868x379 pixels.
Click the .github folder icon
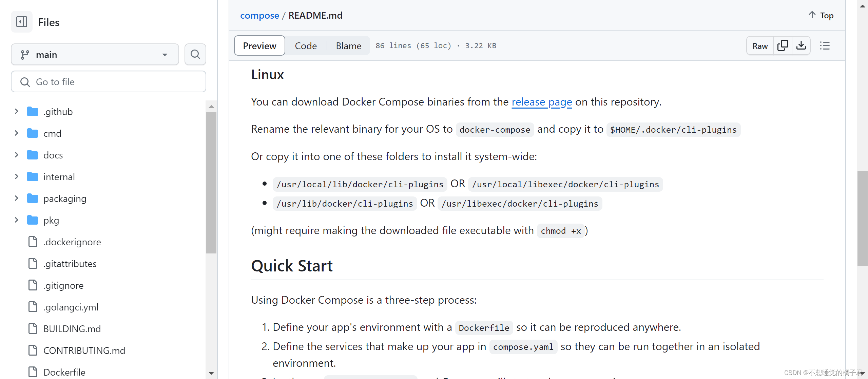[33, 111]
